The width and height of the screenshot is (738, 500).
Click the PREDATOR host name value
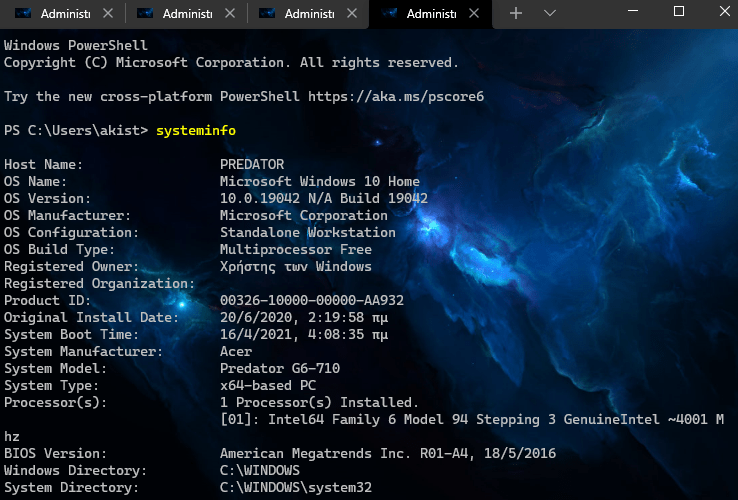(x=252, y=165)
